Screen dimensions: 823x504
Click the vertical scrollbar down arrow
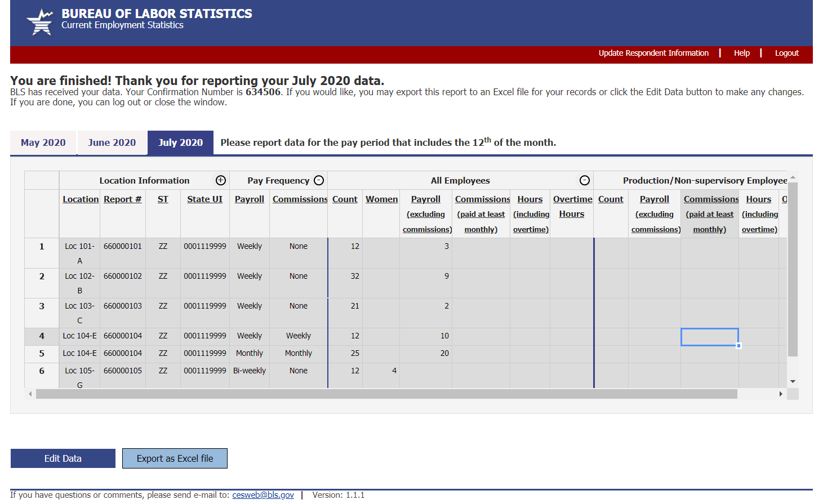pyautogui.click(x=793, y=381)
